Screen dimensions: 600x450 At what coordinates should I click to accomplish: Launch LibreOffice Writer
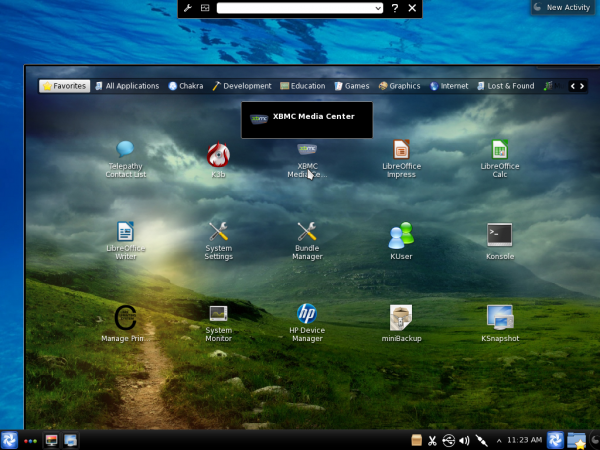[x=126, y=241]
